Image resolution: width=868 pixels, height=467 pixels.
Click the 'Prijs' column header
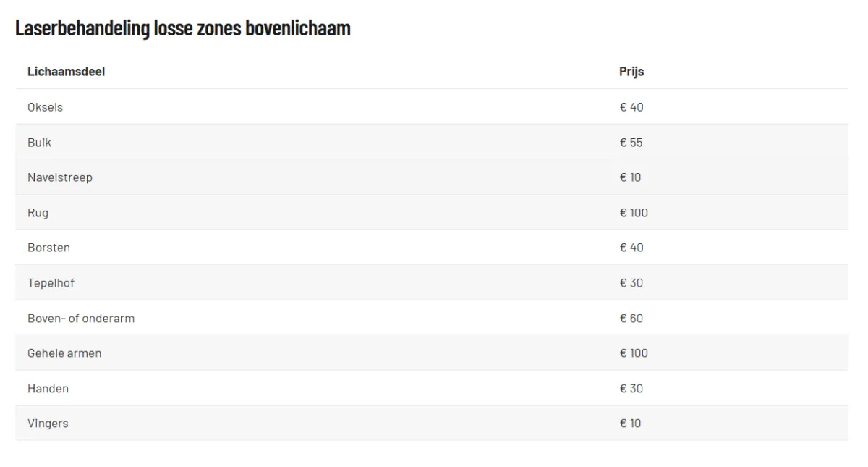click(x=631, y=72)
